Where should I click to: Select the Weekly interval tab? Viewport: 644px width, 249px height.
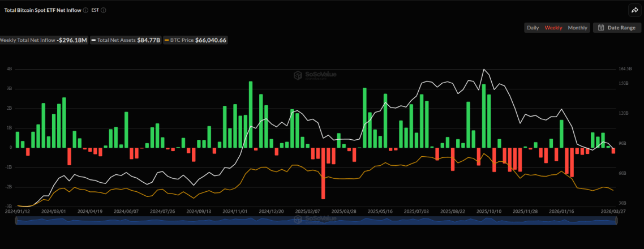click(553, 28)
